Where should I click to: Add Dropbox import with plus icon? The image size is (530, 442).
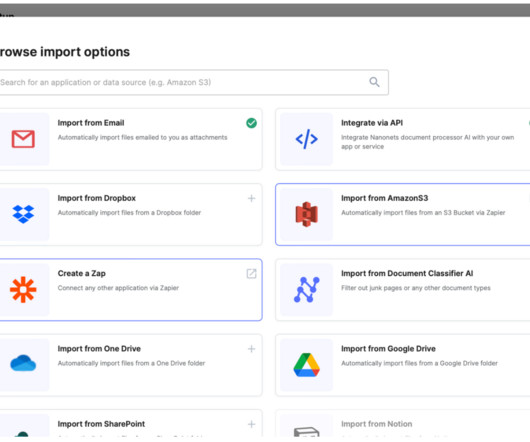click(x=251, y=198)
